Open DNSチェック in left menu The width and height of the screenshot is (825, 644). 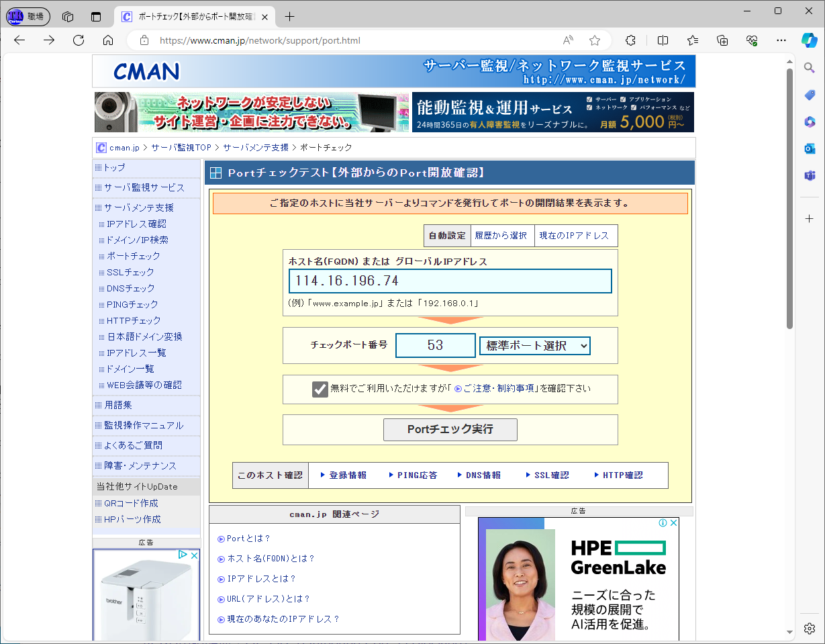tap(131, 288)
